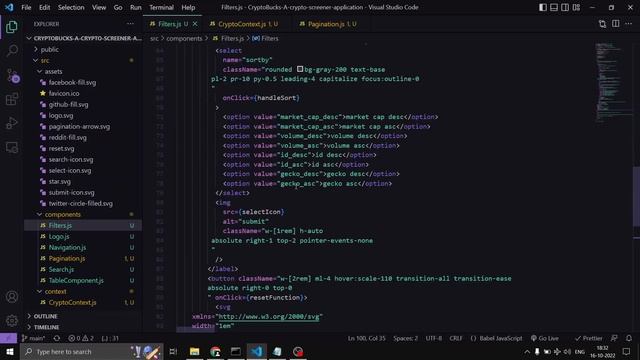Collapse the assets folder
Image resolution: width=640 pixels, height=360 pixels.
coord(53,71)
